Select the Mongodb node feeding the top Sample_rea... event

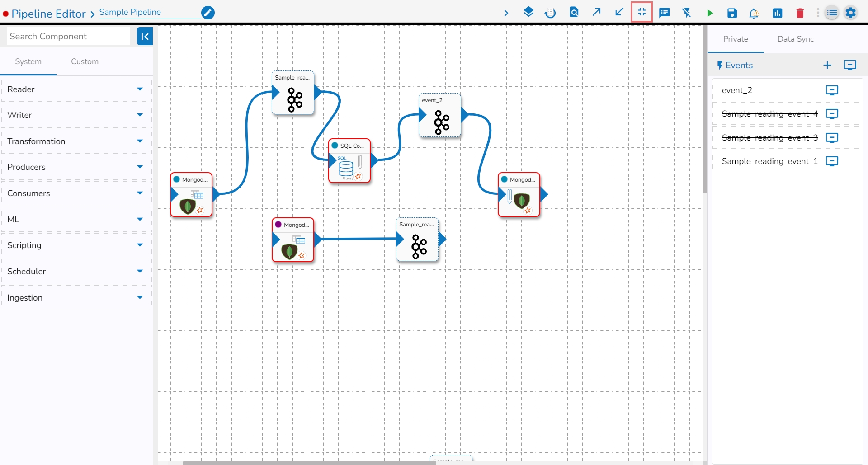click(x=191, y=195)
